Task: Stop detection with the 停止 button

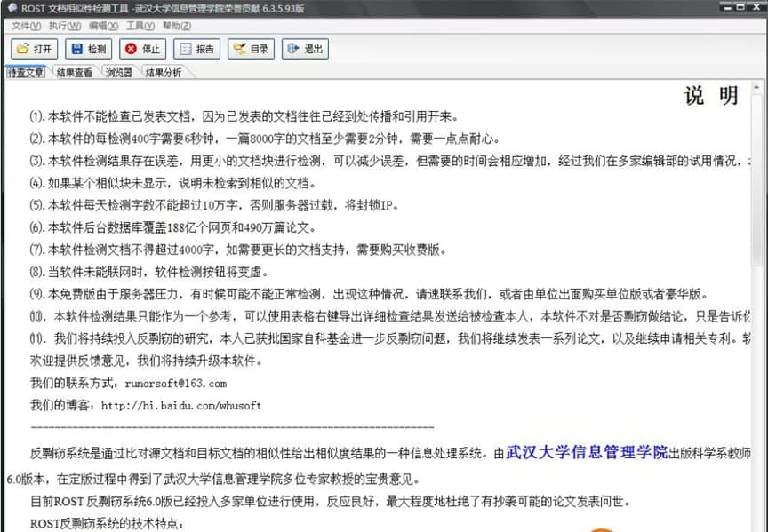Action: [142, 49]
